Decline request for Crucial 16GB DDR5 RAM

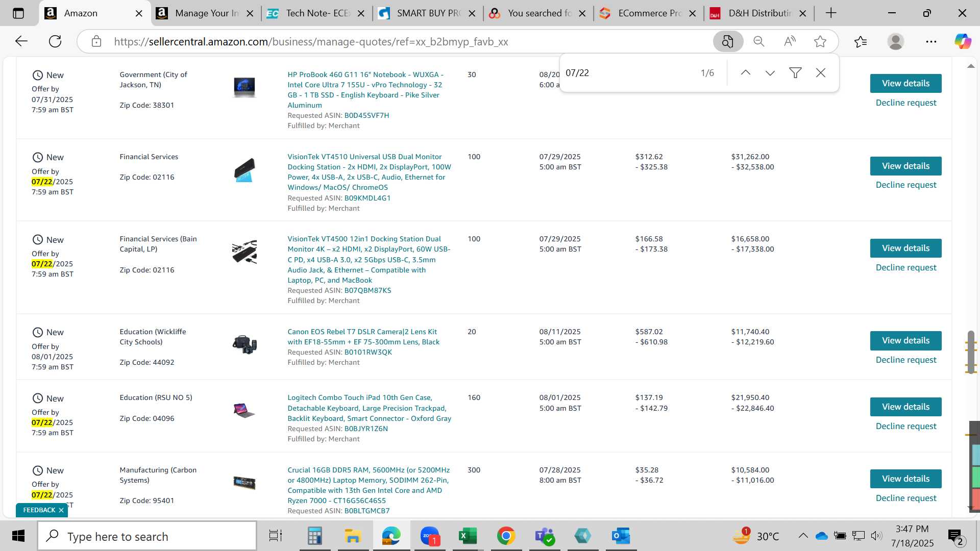[x=905, y=498]
